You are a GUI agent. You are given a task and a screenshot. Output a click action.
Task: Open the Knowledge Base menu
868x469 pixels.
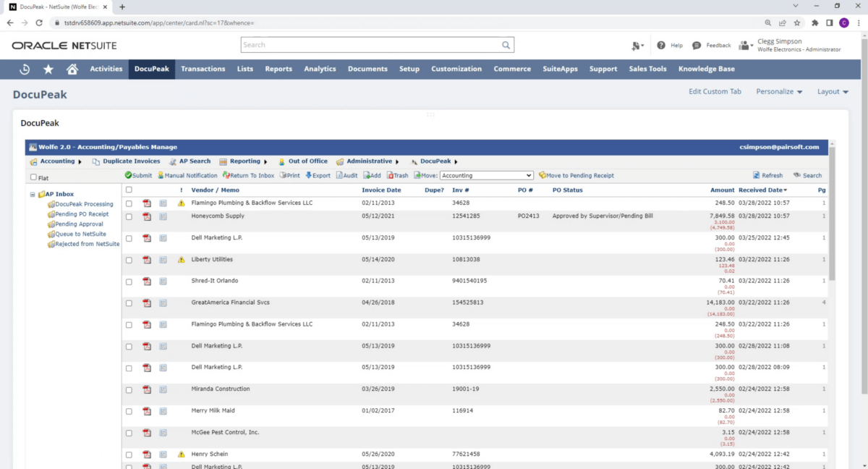706,69
